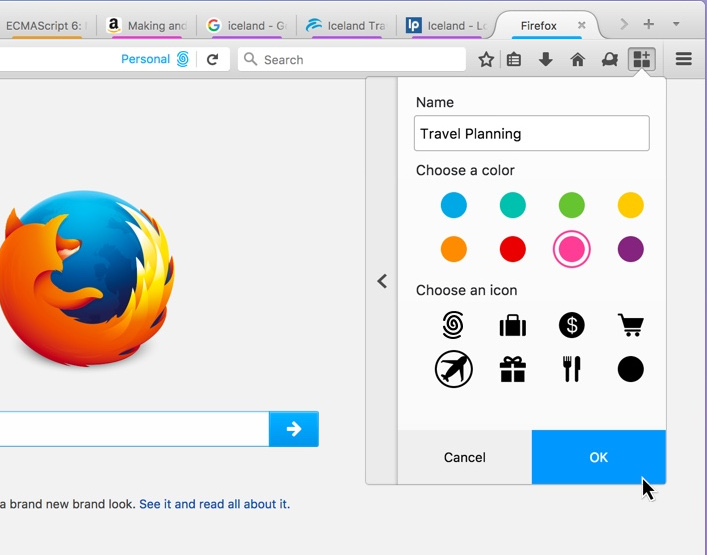The height and width of the screenshot is (555, 707).
Task: Cancel the container editing
Action: point(465,457)
